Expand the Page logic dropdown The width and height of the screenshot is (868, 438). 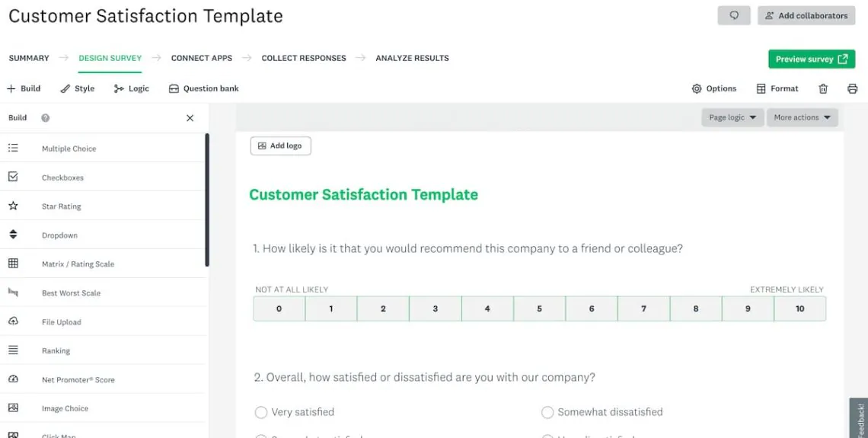[x=732, y=117]
